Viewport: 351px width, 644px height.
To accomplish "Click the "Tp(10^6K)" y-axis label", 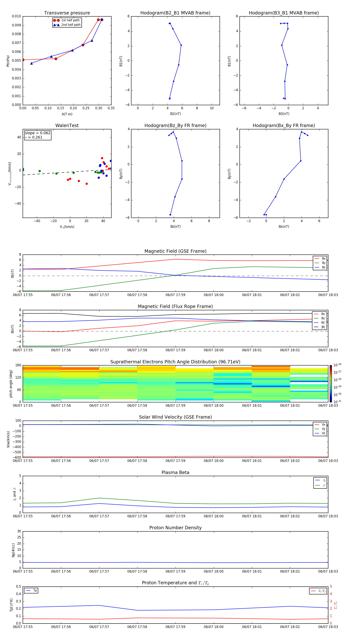I will [11, 605].
